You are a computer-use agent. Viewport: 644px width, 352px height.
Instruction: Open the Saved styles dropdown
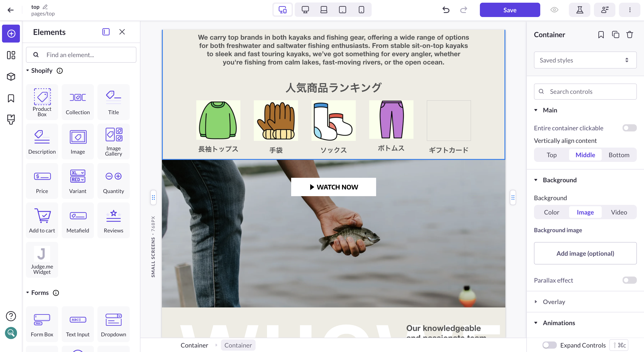coord(585,60)
